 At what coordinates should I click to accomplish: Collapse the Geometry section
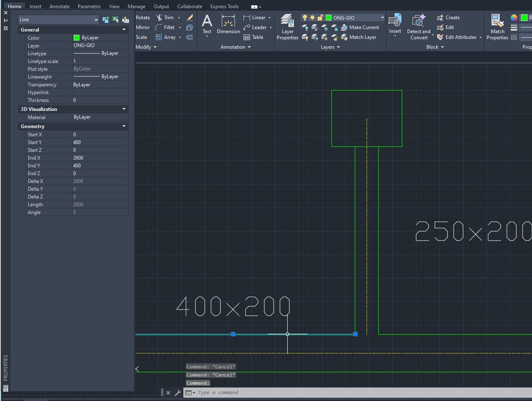click(x=124, y=126)
